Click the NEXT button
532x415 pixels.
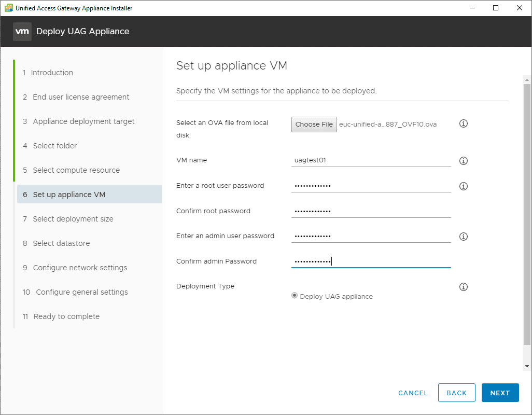500,393
